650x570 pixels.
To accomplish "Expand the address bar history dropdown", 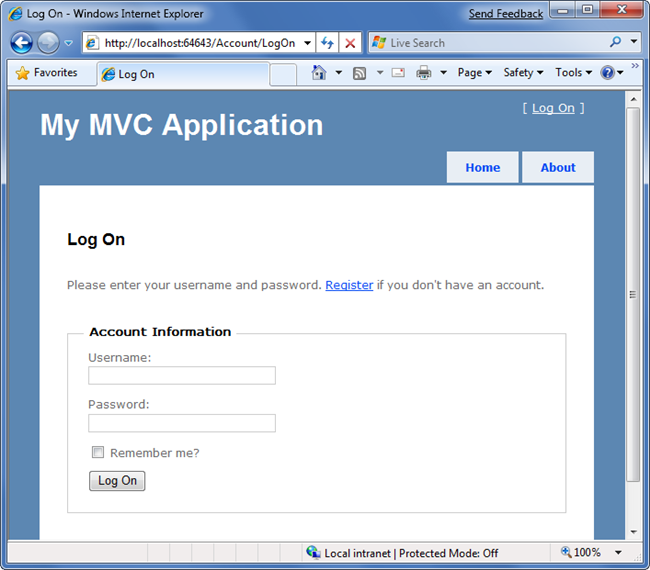I will click(x=307, y=43).
